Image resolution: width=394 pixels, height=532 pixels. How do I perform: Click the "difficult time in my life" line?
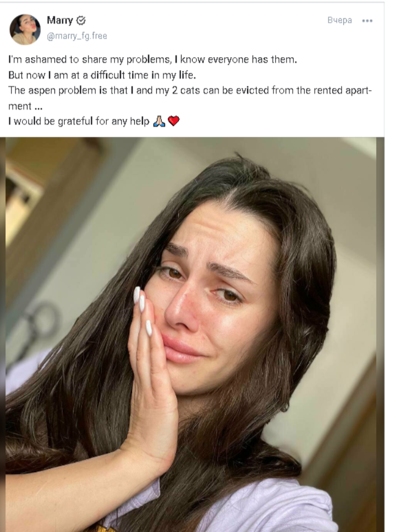(x=102, y=75)
